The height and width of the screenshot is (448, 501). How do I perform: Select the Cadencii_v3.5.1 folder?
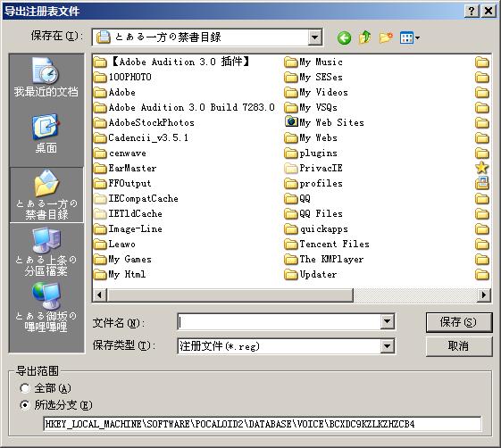pos(141,137)
